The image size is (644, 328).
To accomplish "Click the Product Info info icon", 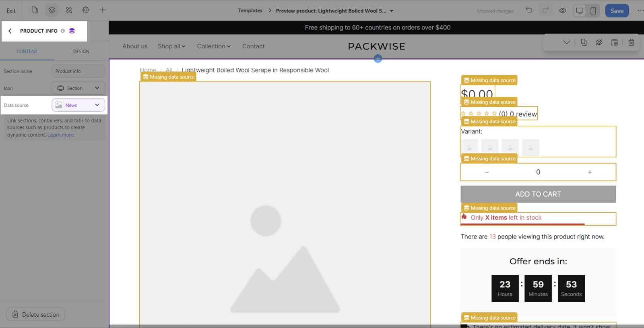I will pyautogui.click(x=63, y=31).
